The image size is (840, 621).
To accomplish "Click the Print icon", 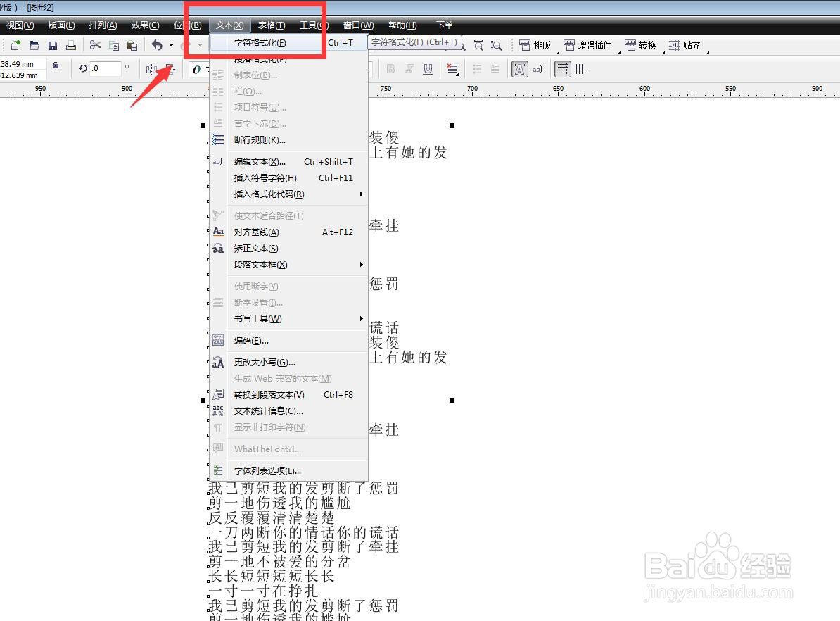I will point(71,46).
